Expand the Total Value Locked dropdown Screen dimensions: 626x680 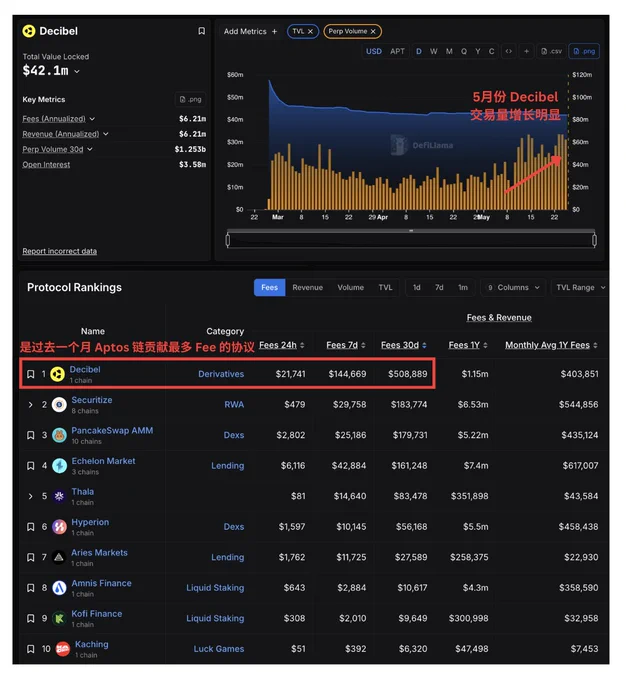pos(77,71)
